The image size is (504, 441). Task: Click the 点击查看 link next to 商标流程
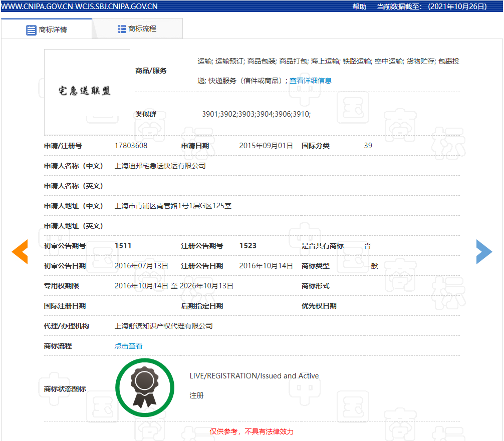[x=128, y=345]
